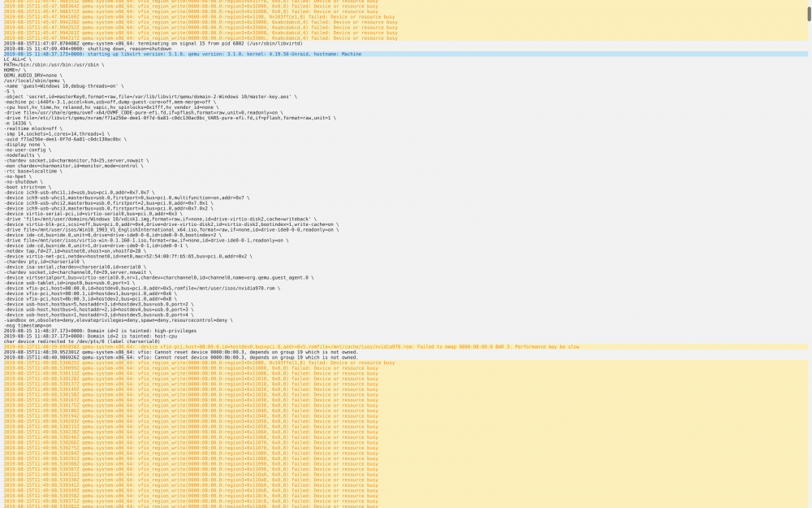
Task: Click the '-display none \' line
Action: 25,145
